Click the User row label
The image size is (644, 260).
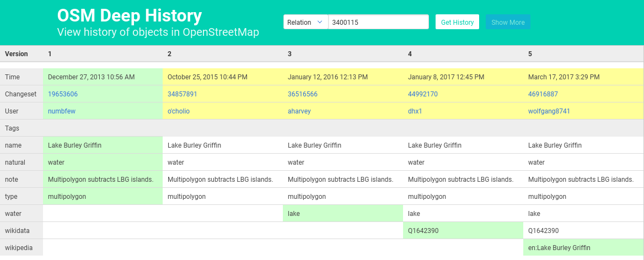(x=12, y=111)
